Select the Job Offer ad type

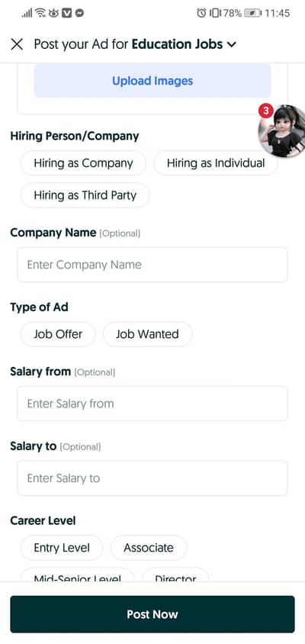tap(58, 334)
